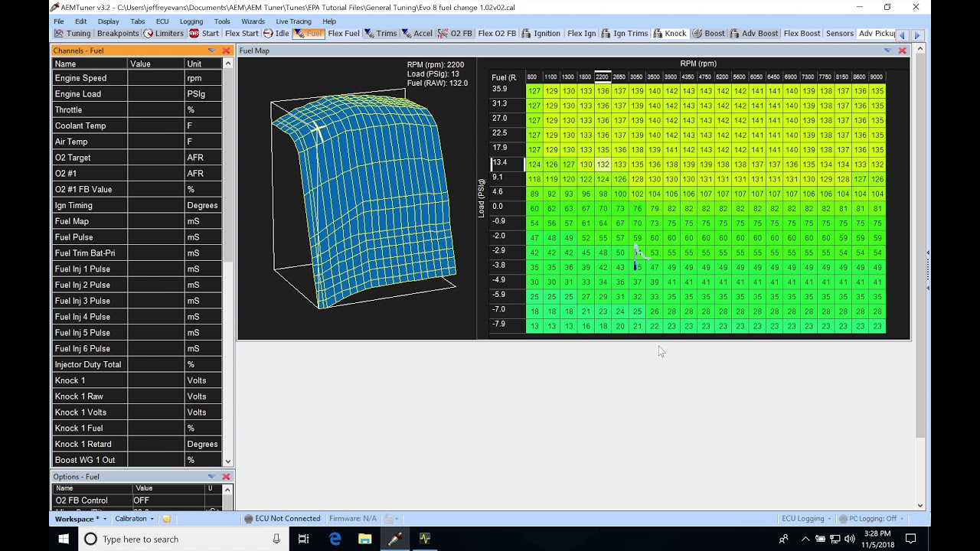Open the Flex Ign tab
Image resolution: width=980 pixels, height=551 pixels.
(x=581, y=34)
